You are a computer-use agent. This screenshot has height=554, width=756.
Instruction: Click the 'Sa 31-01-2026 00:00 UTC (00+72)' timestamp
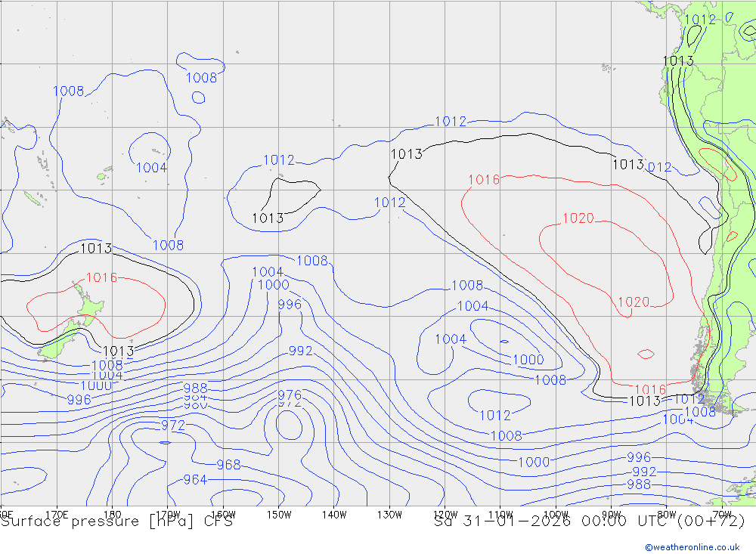point(590,522)
